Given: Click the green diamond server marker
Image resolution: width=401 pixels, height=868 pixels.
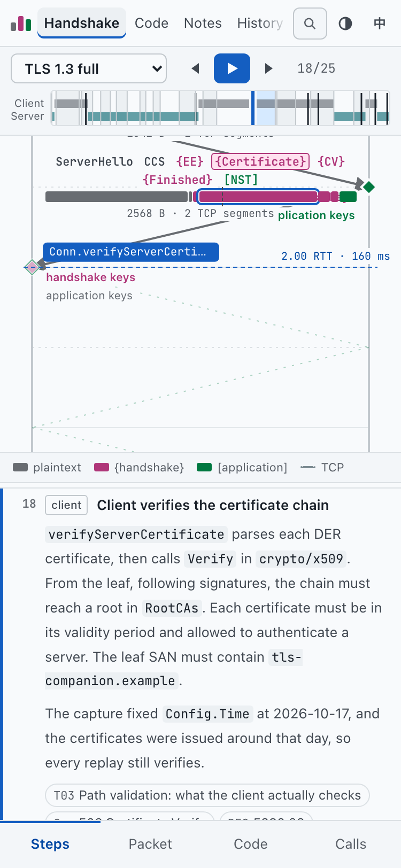Looking at the screenshot, I should pos(369,187).
